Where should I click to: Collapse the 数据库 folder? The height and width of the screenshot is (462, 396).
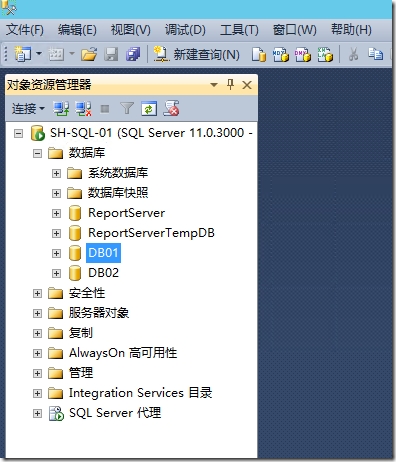coord(38,154)
